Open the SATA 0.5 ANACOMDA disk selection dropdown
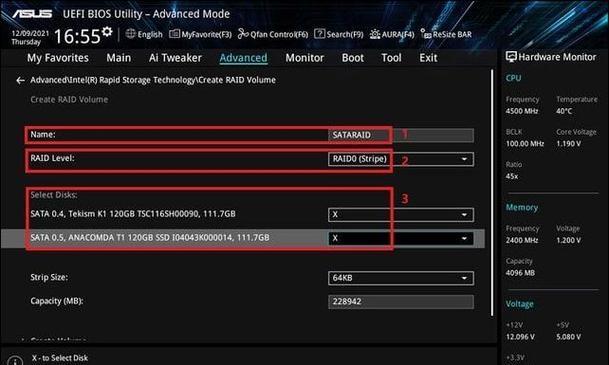This screenshot has width=609, height=365. pyautogui.click(x=401, y=238)
